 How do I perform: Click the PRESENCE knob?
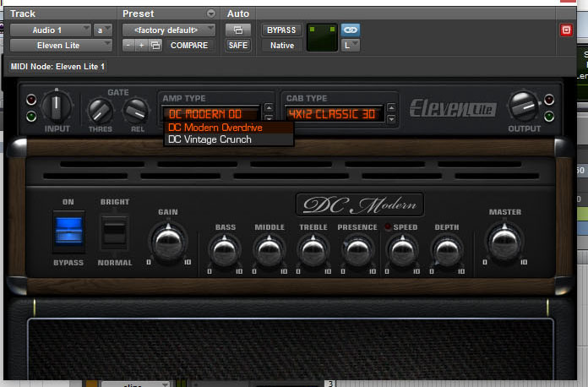[357, 251]
